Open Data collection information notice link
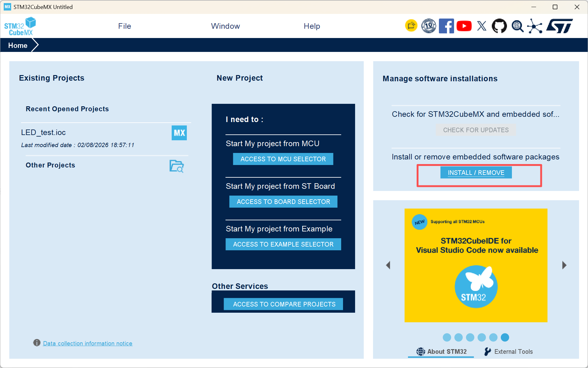 (88, 343)
